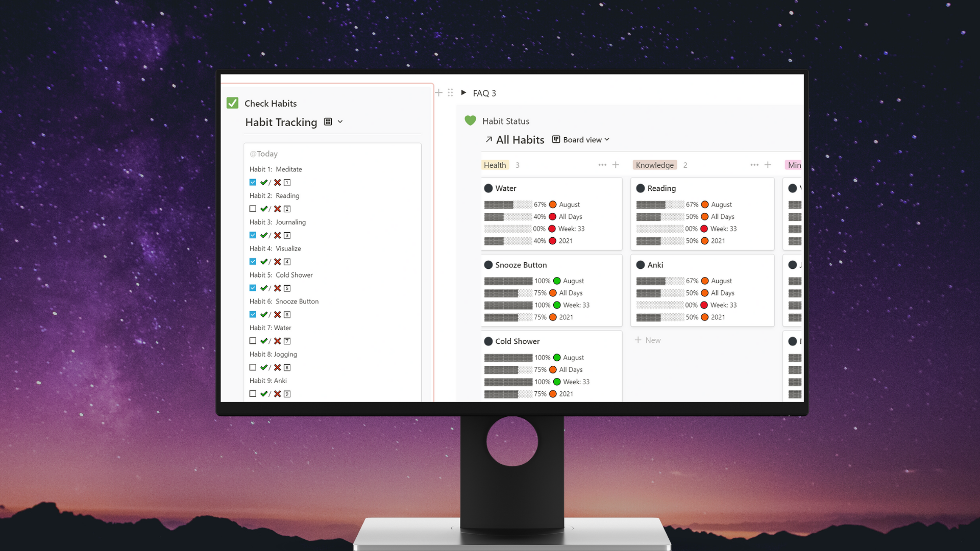The width and height of the screenshot is (980, 551).
Task: Click the green heart Habit Status icon
Action: (470, 120)
